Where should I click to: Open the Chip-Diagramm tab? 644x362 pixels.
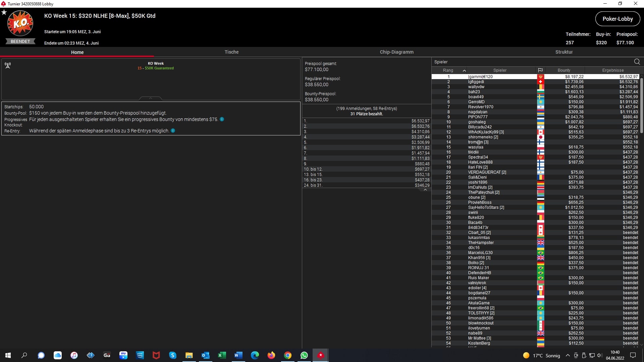point(396,52)
